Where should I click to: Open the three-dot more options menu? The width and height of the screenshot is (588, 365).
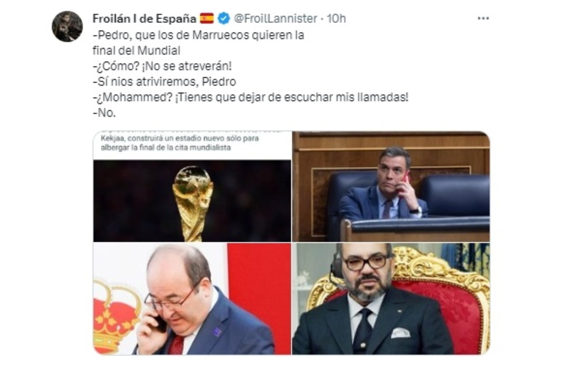[x=483, y=18]
